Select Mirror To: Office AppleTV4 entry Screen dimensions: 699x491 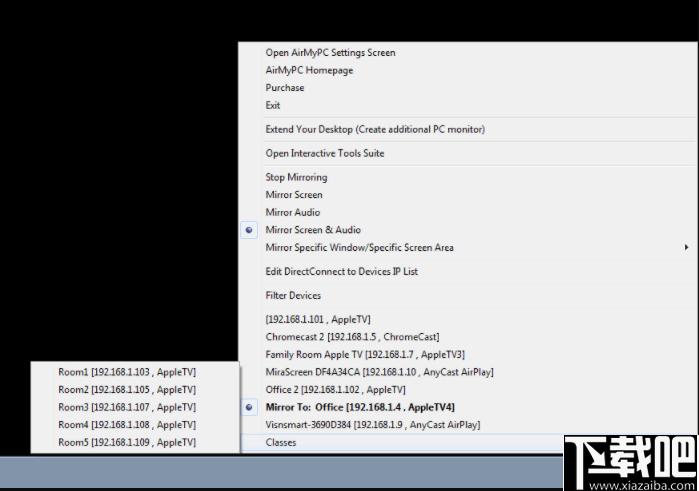click(x=360, y=408)
